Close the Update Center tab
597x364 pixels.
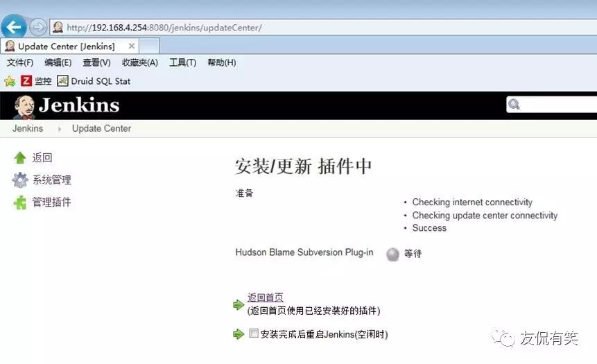point(131,46)
